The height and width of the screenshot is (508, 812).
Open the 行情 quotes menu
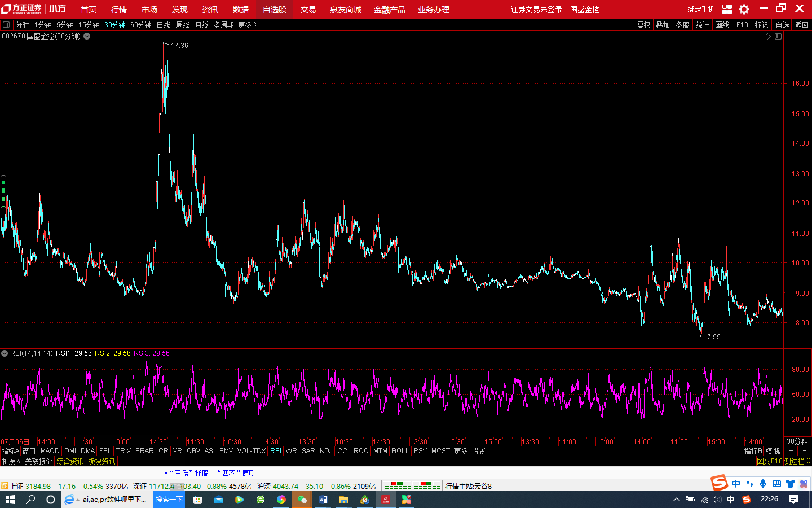[x=119, y=10]
